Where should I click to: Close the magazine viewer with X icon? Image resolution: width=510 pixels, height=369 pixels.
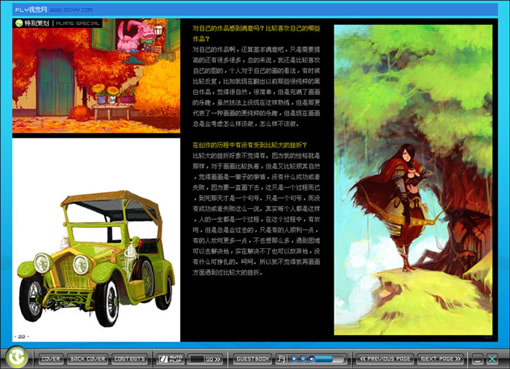click(492, 359)
